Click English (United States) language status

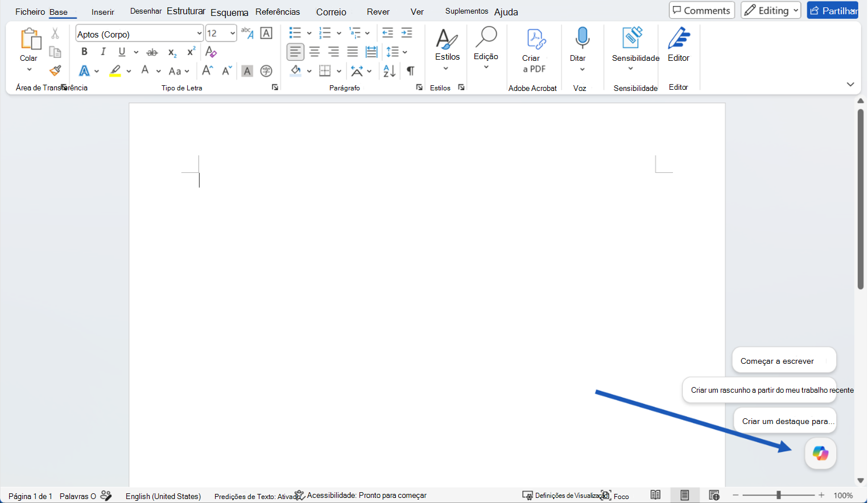(x=163, y=496)
